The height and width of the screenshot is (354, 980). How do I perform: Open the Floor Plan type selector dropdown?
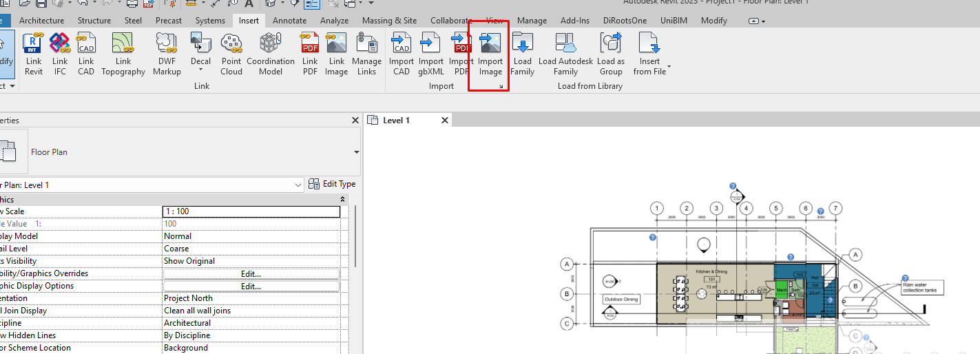pyautogui.click(x=356, y=152)
